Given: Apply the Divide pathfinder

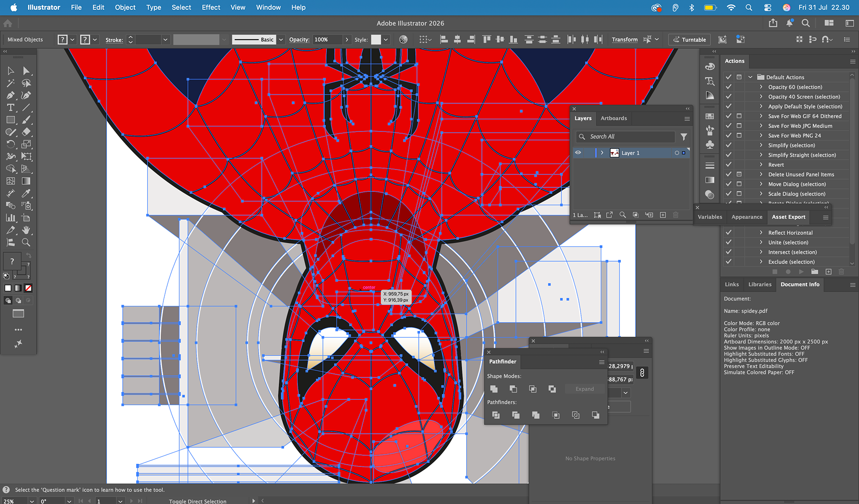Looking at the screenshot, I should tap(496, 415).
